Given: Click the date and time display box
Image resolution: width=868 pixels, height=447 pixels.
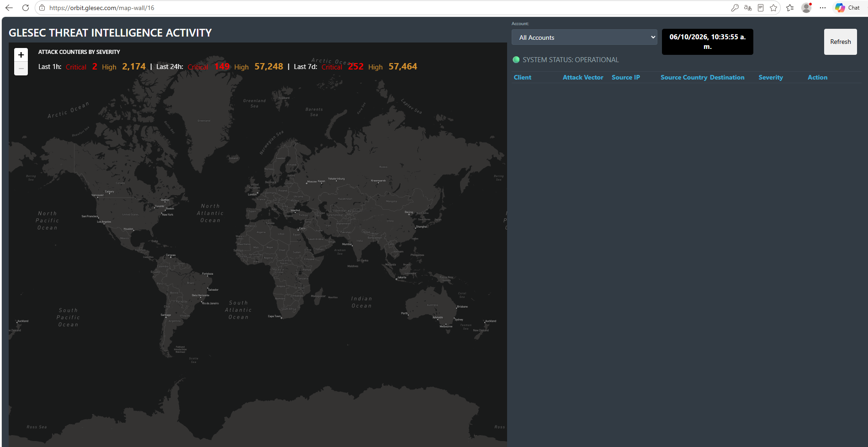Looking at the screenshot, I should pos(708,42).
